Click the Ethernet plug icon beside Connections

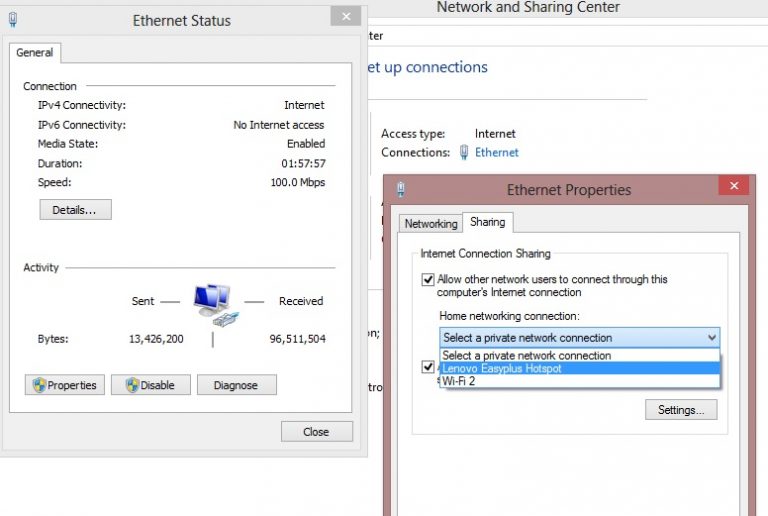pyautogui.click(x=465, y=153)
